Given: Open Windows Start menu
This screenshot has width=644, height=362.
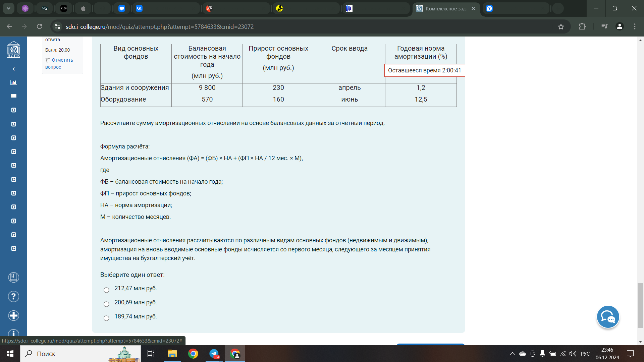Looking at the screenshot, I should click(x=10, y=354).
